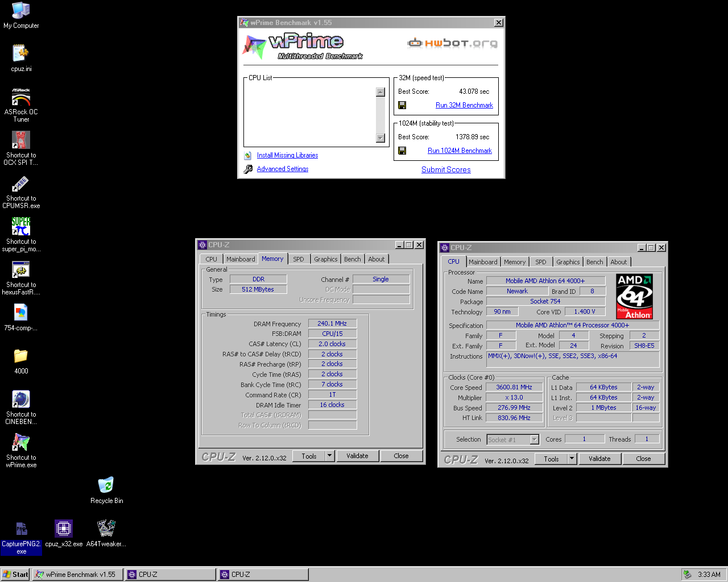Open the Tools dropdown arrow in the Memory CPU-Z window
728x582 pixels.
click(329, 456)
